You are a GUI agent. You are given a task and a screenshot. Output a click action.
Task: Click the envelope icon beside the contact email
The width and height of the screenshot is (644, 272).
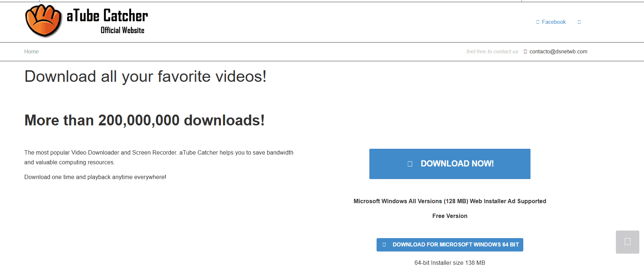525,52
